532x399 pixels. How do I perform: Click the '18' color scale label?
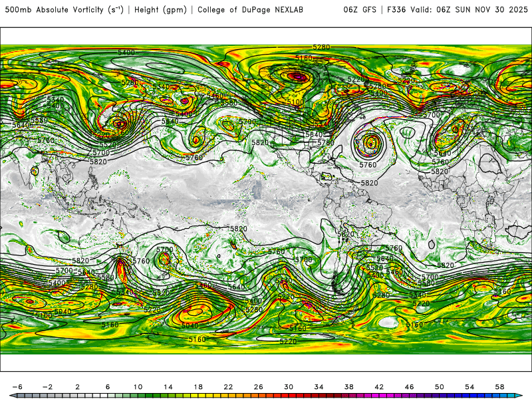pyautogui.click(x=198, y=387)
